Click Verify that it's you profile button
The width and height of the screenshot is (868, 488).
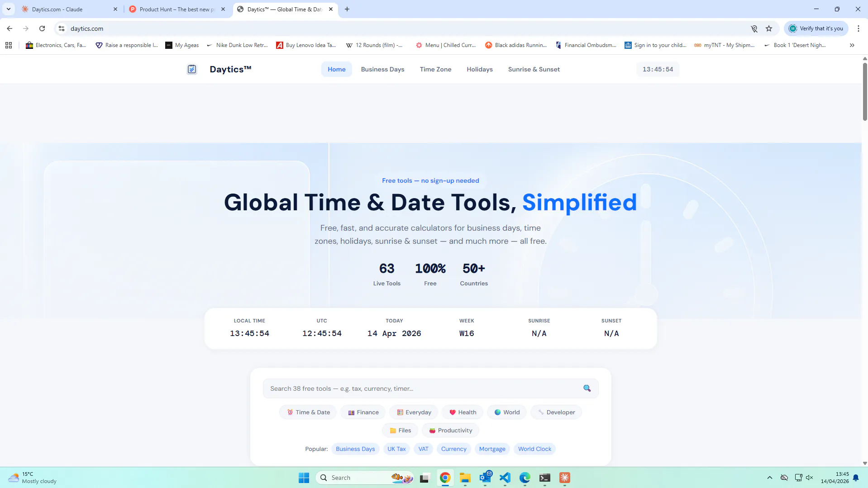[816, 28]
